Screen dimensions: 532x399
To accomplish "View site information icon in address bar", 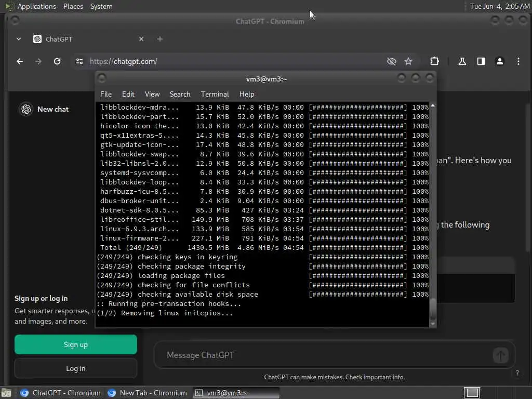I will pyautogui.click(x=79, y=61).
